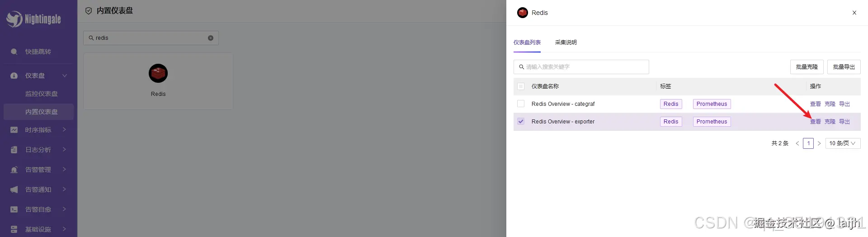Open 告警管理 menu item
The image size is (868, 237).
click(x=38, y=170)
